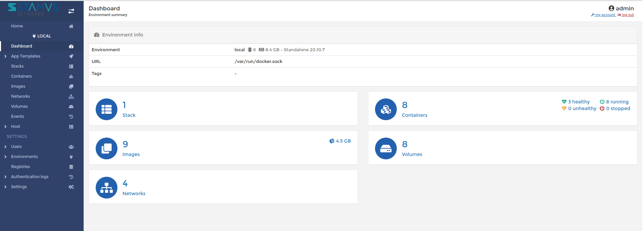
Task: Open the my account link
Action: click(603, 15)
